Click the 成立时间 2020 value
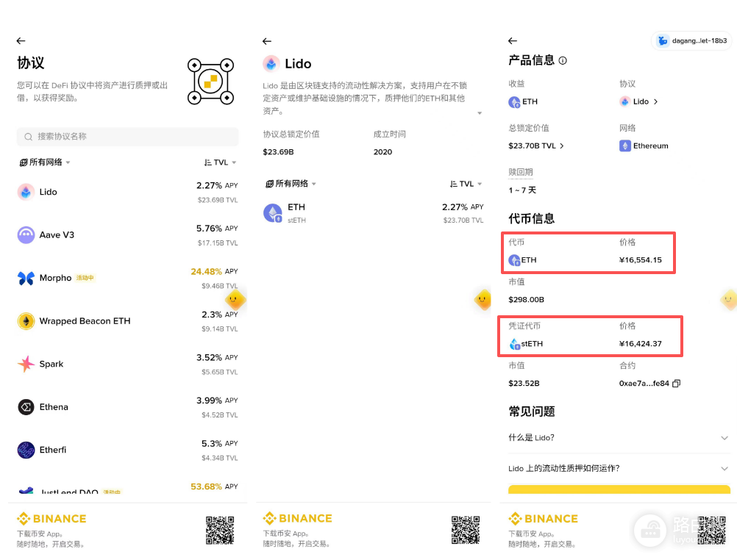Viewport: 737px width, 560px height. coord(382,151)
